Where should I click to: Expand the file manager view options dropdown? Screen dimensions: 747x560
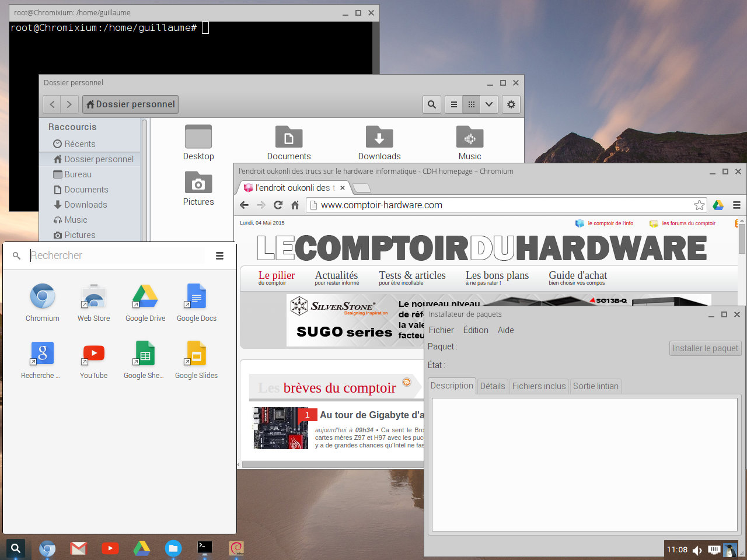(x=489, y=104)
